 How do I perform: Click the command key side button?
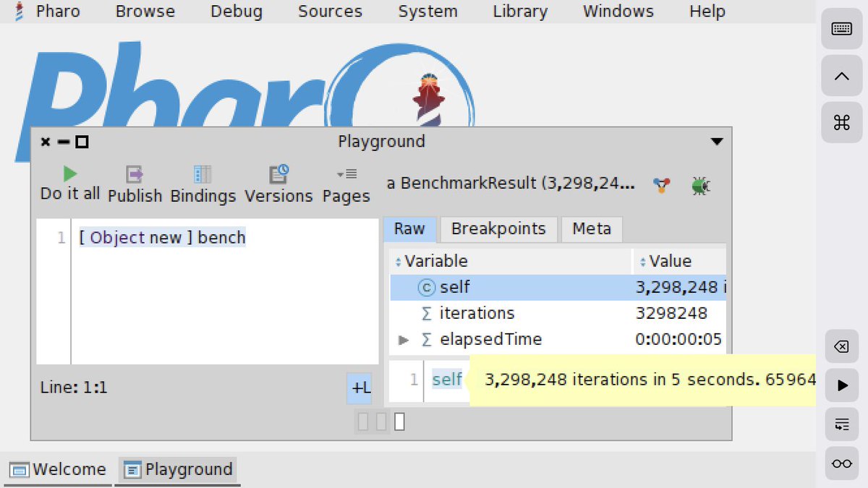click(841, 123)
